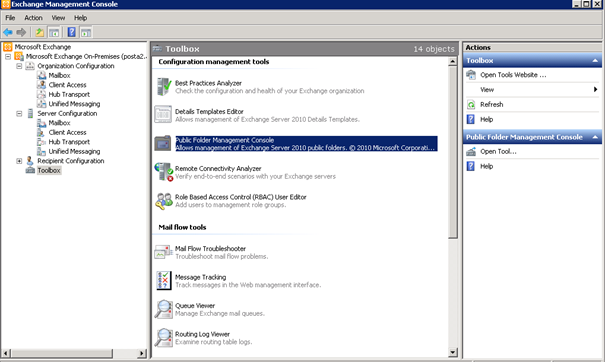Select Client Access under Server Configuration
Screen dimensions: 605x362
[68, 132]
